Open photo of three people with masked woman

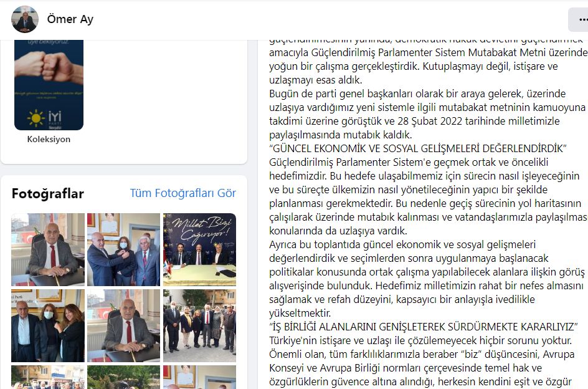tap(48, 325)
